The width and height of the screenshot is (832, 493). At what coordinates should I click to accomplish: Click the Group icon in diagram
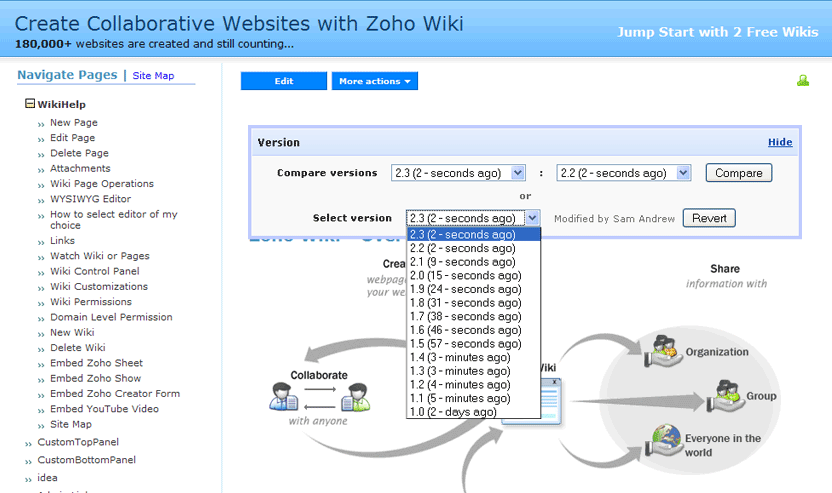[725, 396]
